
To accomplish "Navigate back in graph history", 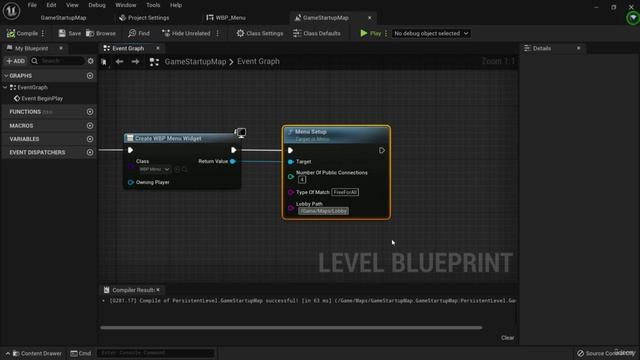I will pyautogui.click(x=119, y=62).
